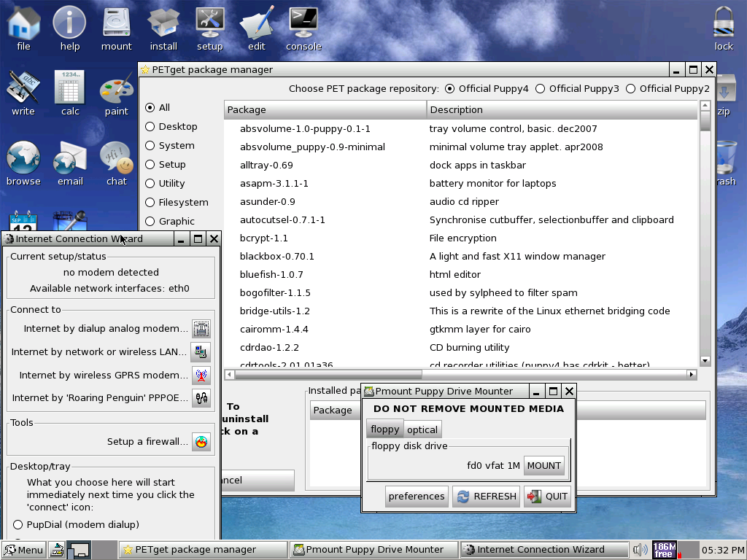
Task: Open Pmount preferences
Action: pos(417,497)
